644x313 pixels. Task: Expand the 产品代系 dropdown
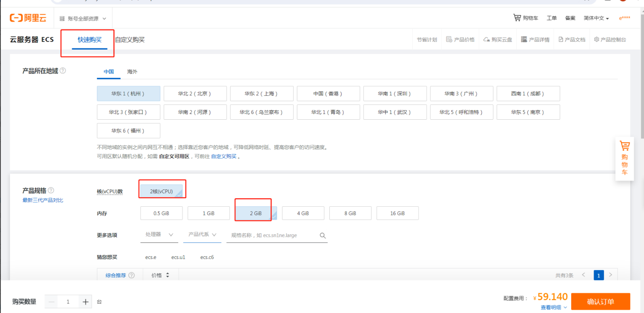click(202, 235)
